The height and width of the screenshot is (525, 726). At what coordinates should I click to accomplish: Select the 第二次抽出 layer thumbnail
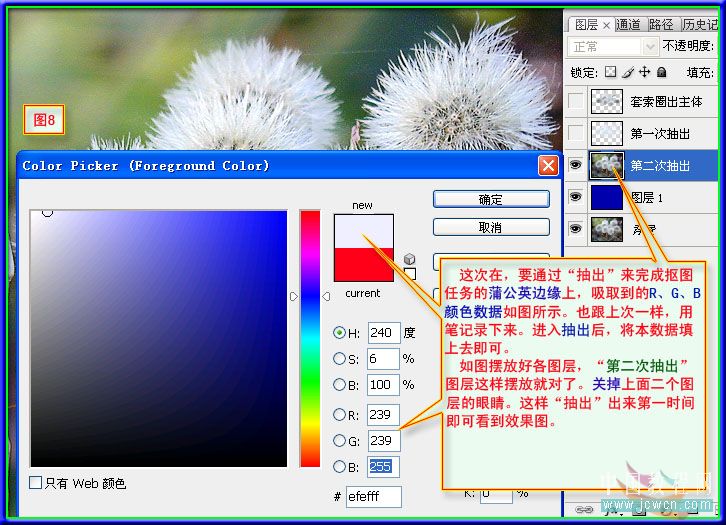click(x=607, y=165)
